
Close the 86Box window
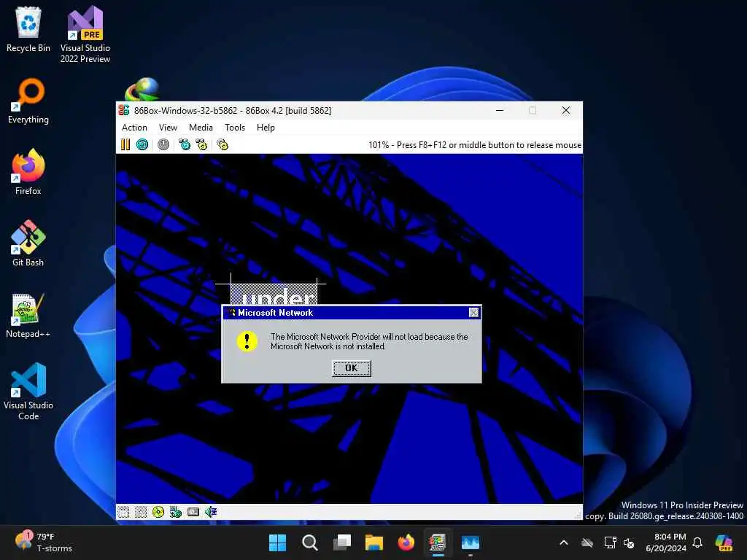pos(566,111)
